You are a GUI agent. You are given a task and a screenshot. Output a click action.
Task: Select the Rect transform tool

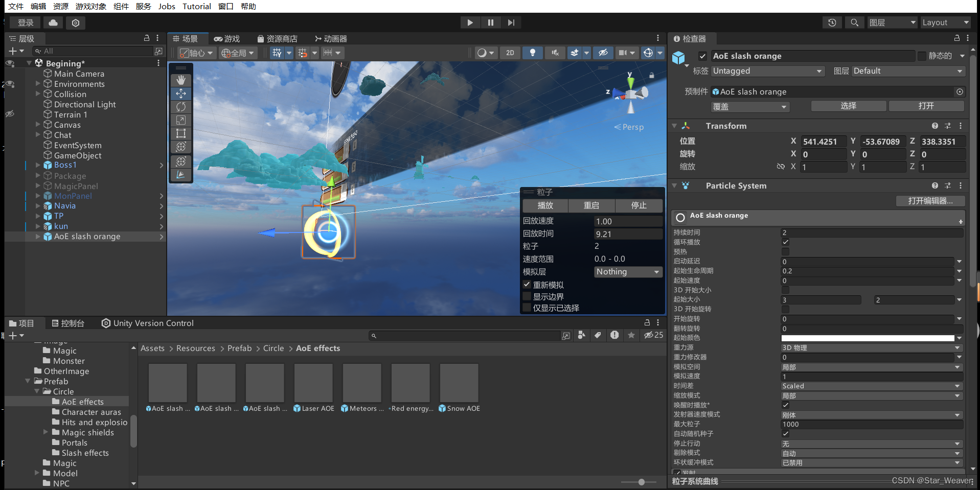(181, 133)
